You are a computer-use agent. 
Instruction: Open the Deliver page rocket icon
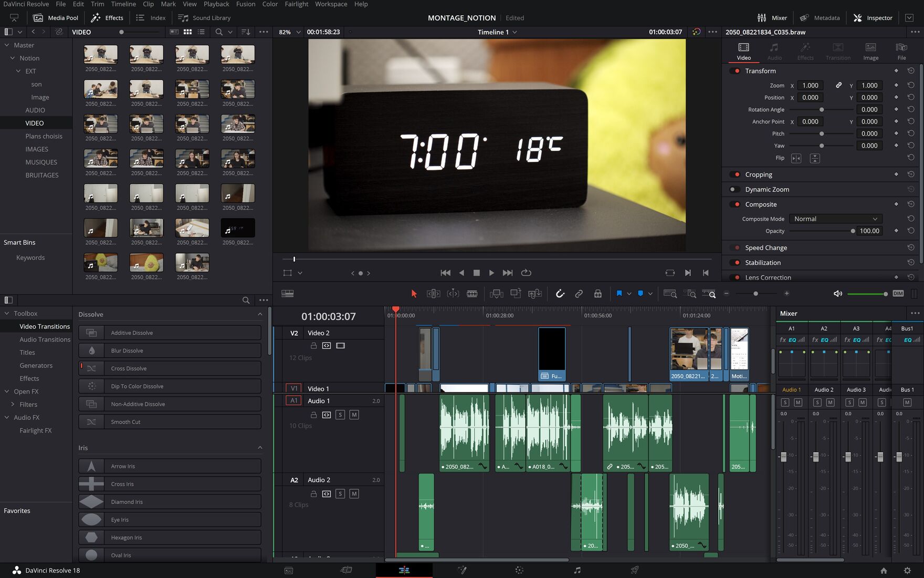point(635,570)
